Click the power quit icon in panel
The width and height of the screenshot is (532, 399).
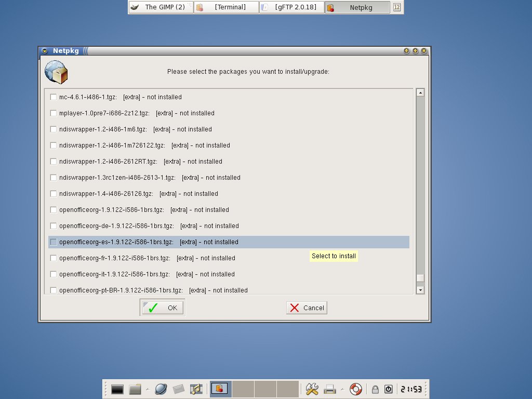(389, 389)
